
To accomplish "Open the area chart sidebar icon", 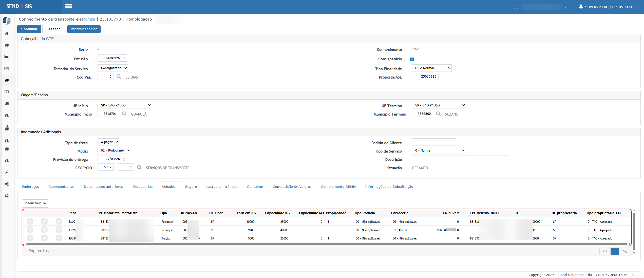I will [x=7, y=57].
